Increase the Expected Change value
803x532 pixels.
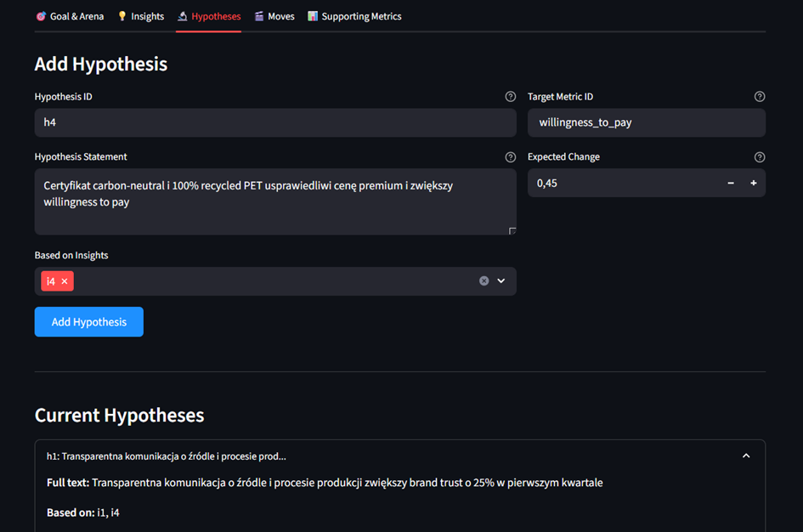pos(754,183)
